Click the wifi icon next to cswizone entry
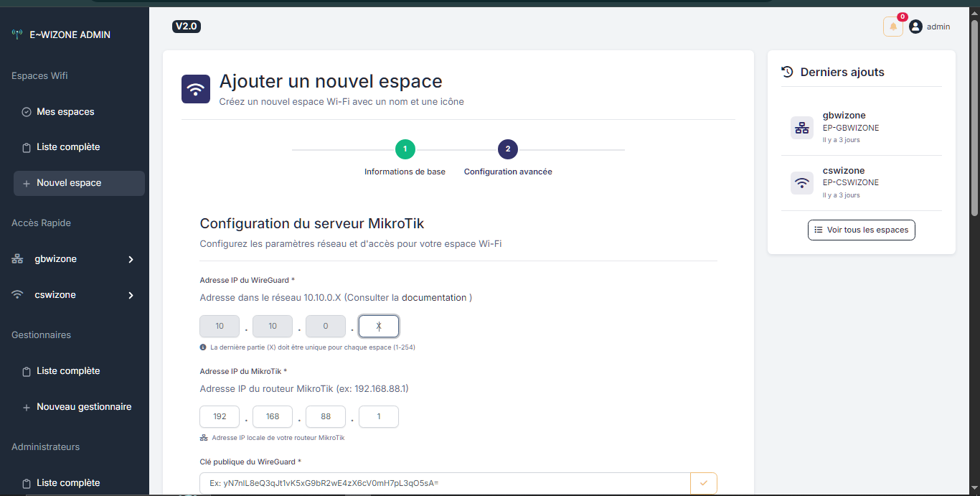The height and width of the screenshot is (496, 980). coord(801,182)
